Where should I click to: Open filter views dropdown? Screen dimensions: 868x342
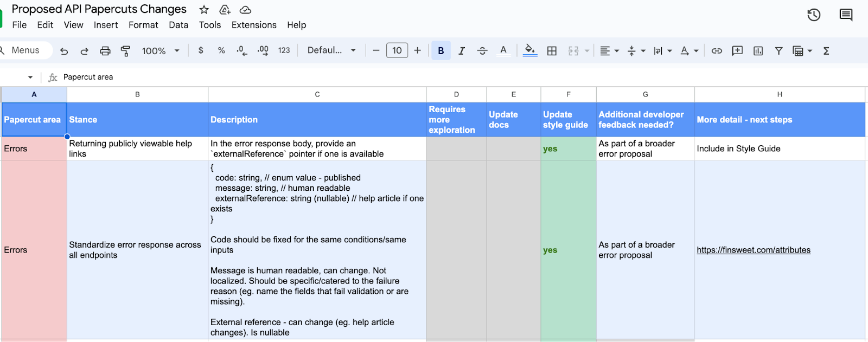[802, 51]
